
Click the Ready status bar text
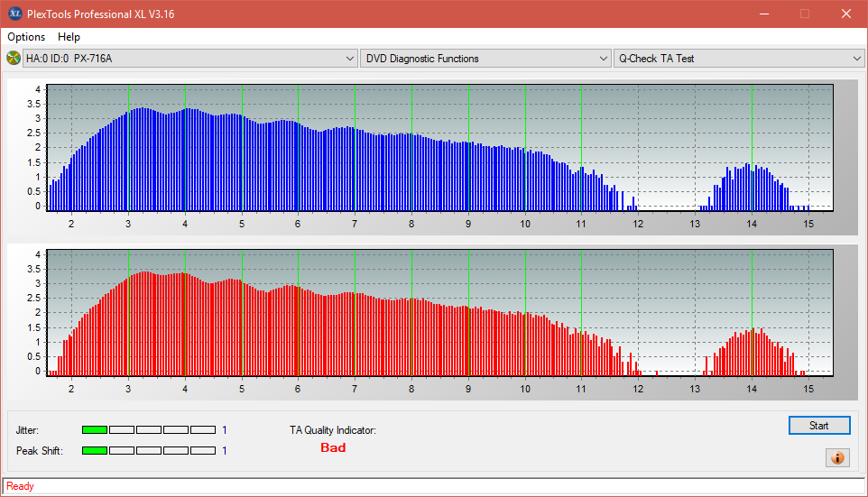point(20,486)
